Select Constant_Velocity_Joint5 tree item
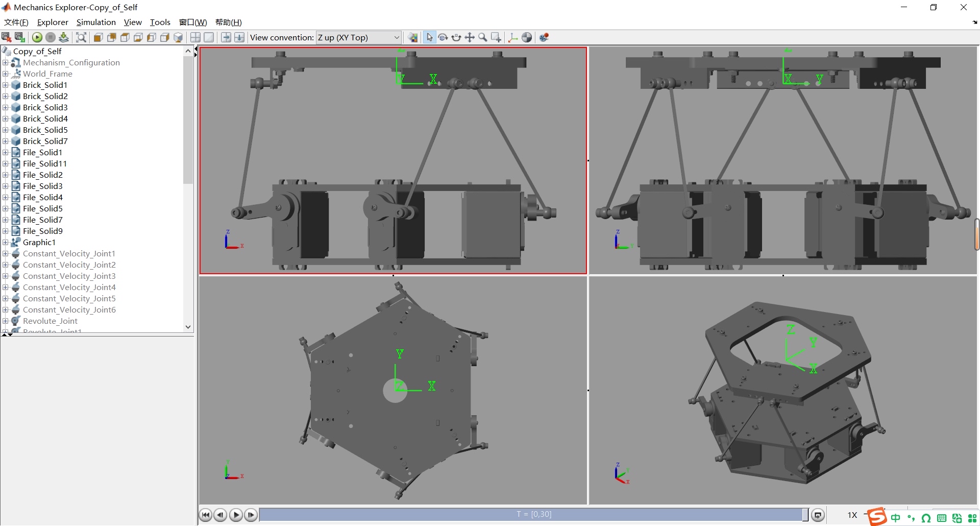Image resolution: width=980 pixels, height=526 pixels. click(69, 298)
